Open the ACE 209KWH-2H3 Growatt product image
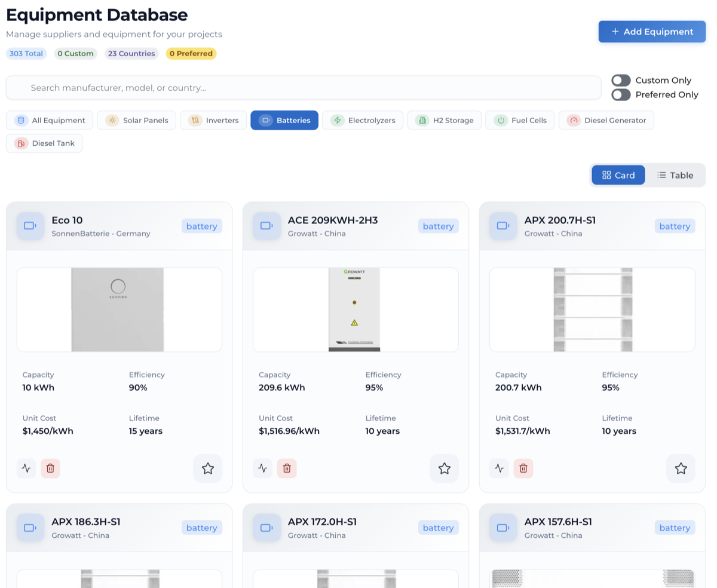 click(x=356, y=310)
